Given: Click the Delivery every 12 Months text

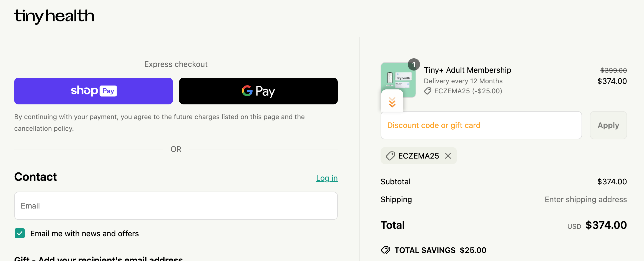Looking at the screenshot, I should pyautogui.click(x=463, y=81).
